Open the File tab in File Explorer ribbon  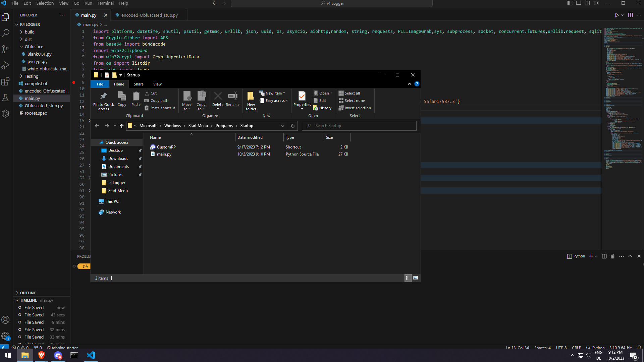tap(100, 84)
